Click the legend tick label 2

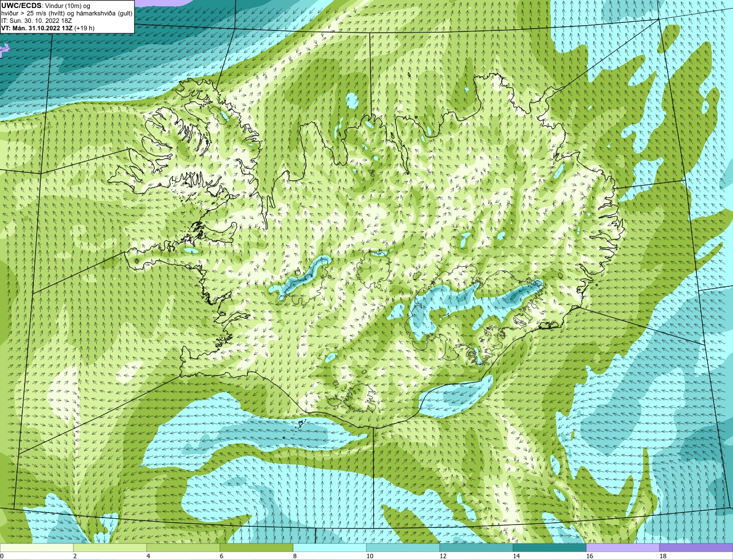pos(75,556)
